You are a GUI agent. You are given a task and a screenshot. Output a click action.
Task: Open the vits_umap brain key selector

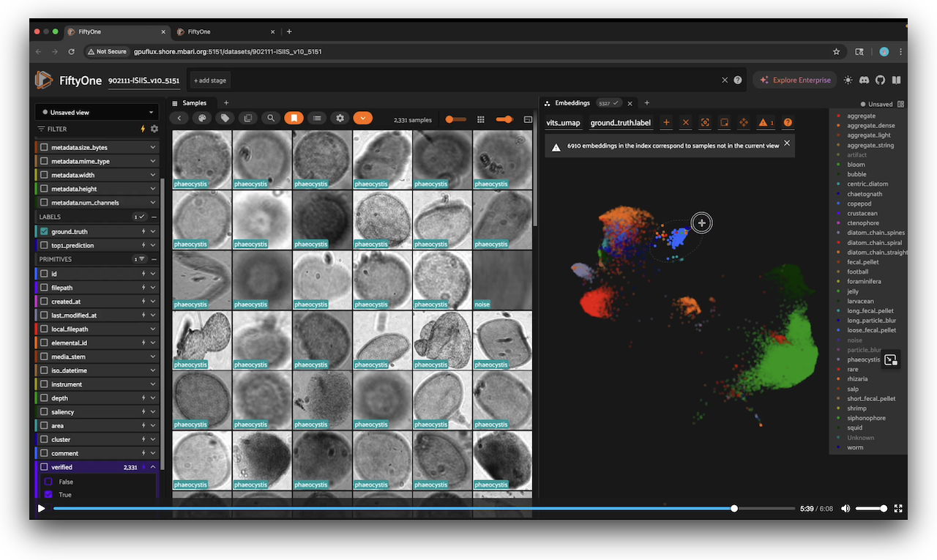click(563, 123)
